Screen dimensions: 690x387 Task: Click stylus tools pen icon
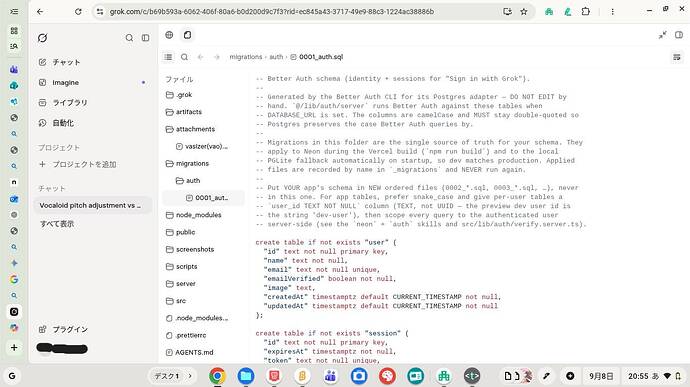(x=546, y=376)
